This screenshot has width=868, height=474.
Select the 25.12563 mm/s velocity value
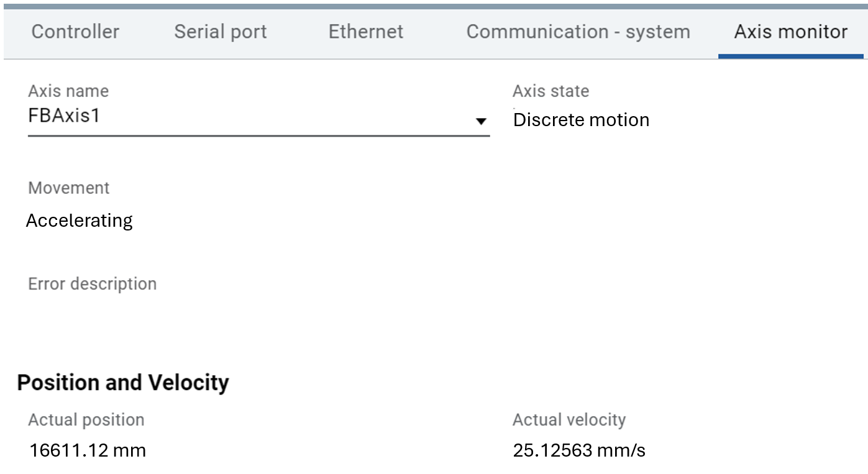click(x=579, y=450)
